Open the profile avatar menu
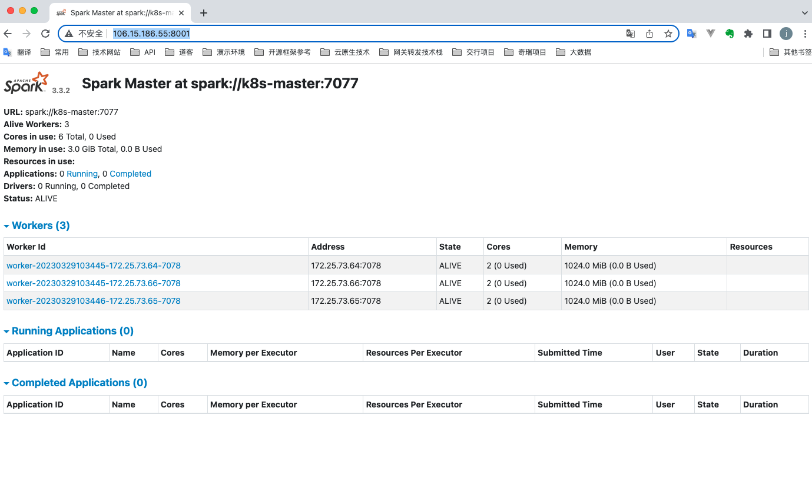Screen dimensions: 812x504 click(786, 34)
